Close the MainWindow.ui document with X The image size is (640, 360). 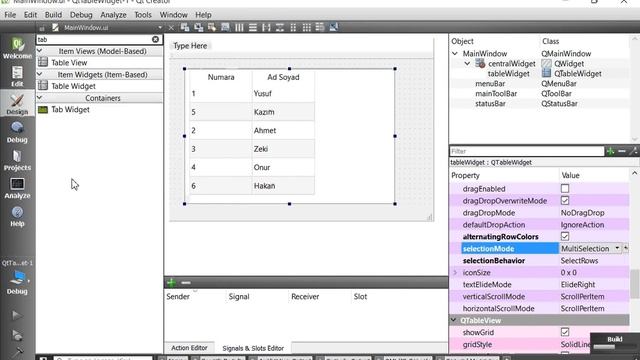click(171, 28)
